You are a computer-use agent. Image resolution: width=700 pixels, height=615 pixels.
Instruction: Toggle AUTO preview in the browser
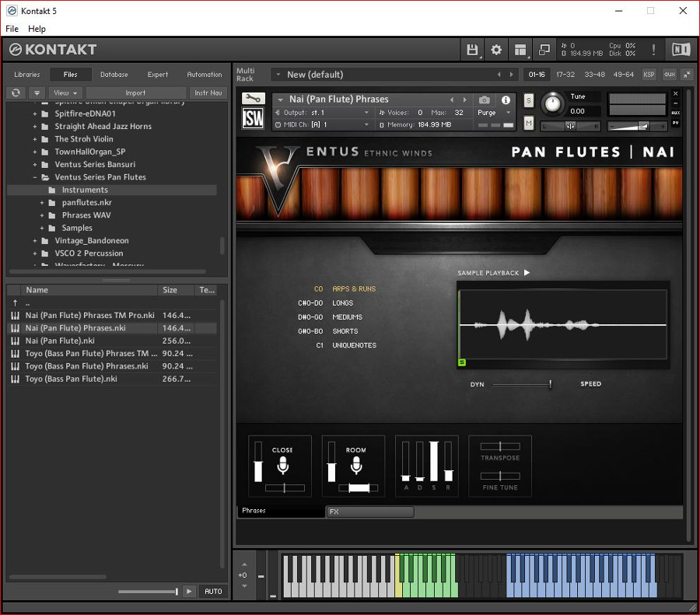point(213,592)
